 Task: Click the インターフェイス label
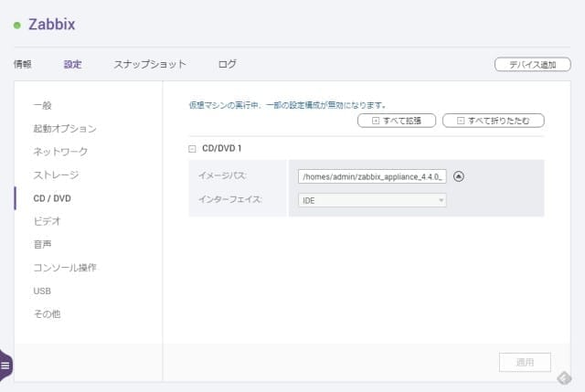click(x=230, y=199)
